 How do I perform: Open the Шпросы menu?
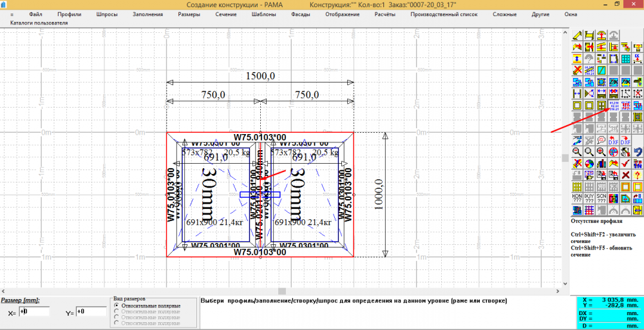pyautogui.click(x=107, y=14)
